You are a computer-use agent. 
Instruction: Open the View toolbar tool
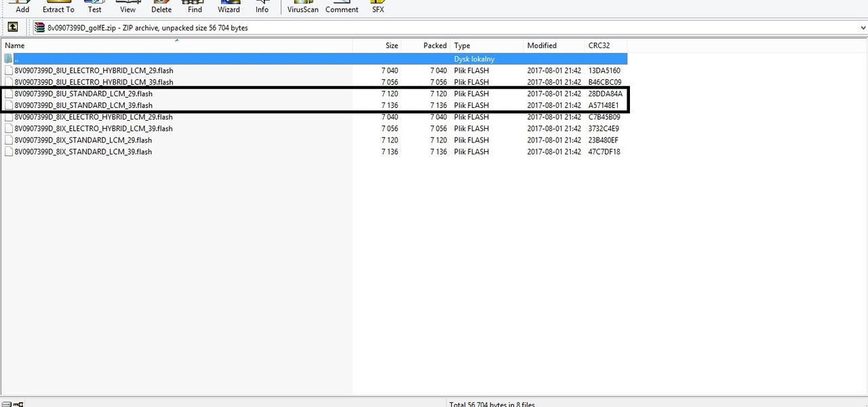(x=127, y=7)
